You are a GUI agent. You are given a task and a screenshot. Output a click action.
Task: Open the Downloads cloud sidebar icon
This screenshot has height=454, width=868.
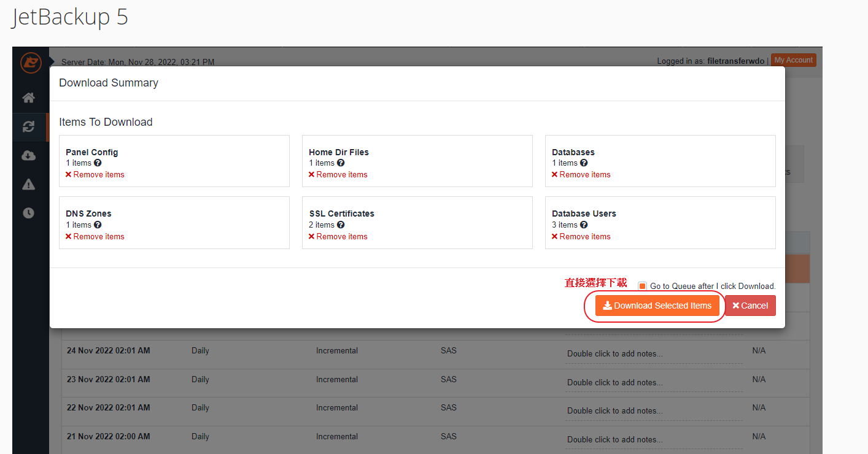pos(29,156)
